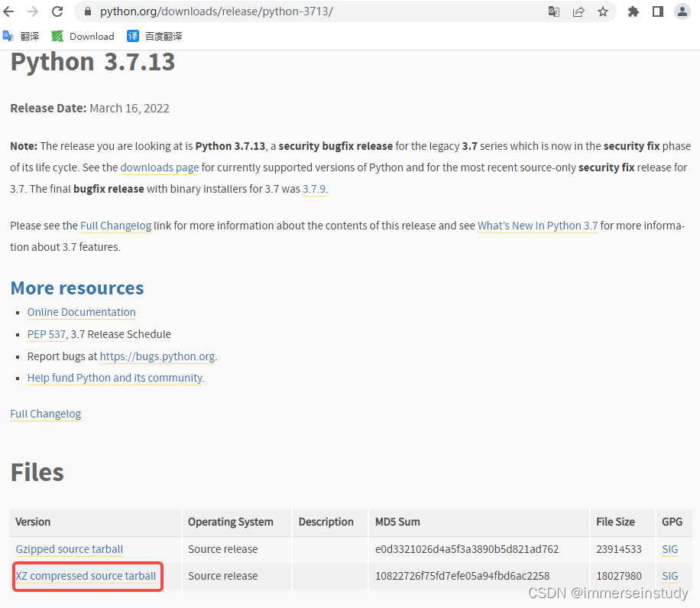The width and height of the screenshot is (700, 608).
Task: Click MD5 value e0d3321026d4a5f3a3890b5d821ad762
Action: (x=466, y=549)
